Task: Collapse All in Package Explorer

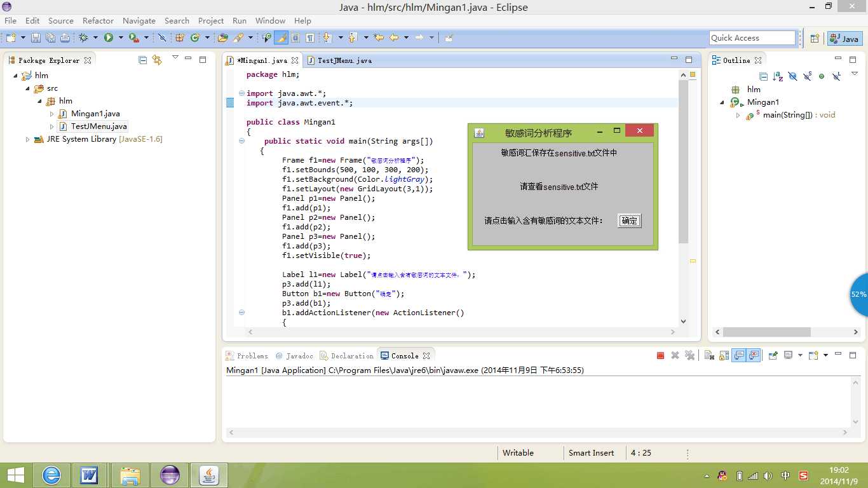Action: pos(142,60)
